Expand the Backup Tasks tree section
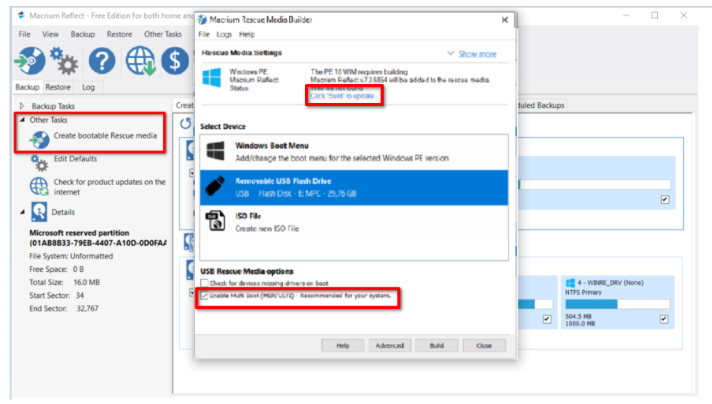Image resolution: width=712 pixels, height=404 pixels. pyautogui.click(x=22, y=106)
